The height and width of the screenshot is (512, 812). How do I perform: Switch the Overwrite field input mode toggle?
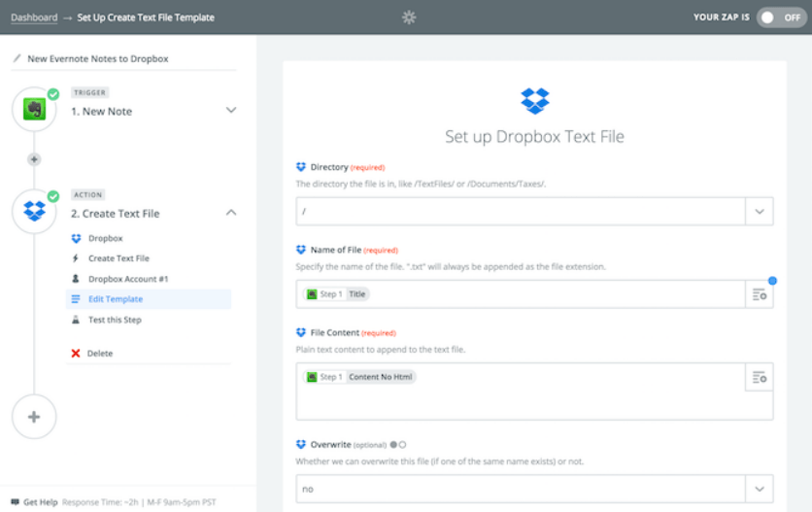[398, 445]
